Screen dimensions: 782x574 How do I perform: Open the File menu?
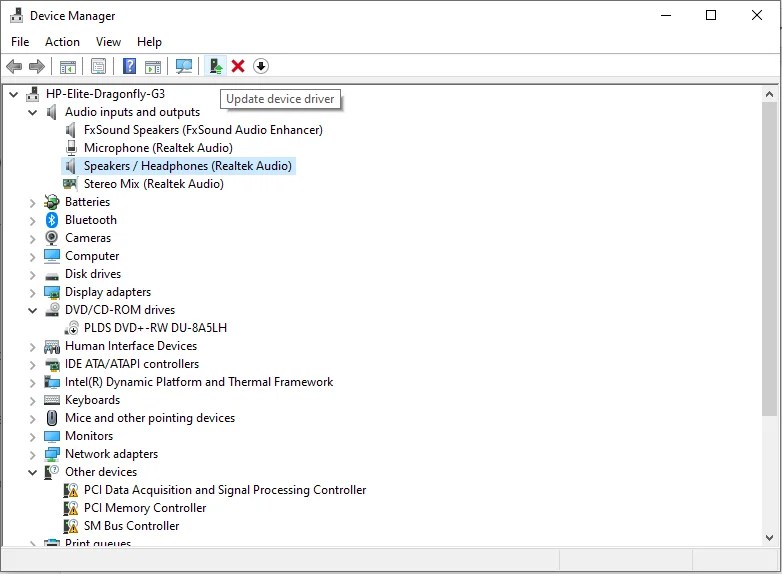(x=20, y=42)
